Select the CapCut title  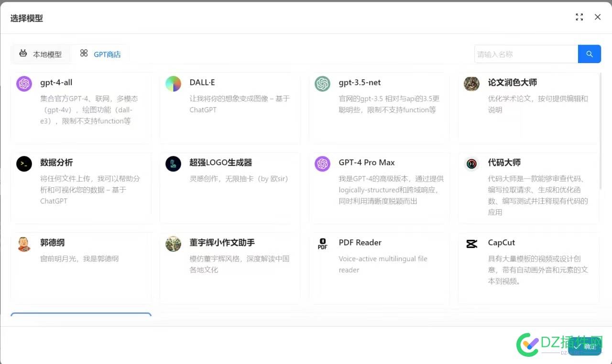coord(501,243)
